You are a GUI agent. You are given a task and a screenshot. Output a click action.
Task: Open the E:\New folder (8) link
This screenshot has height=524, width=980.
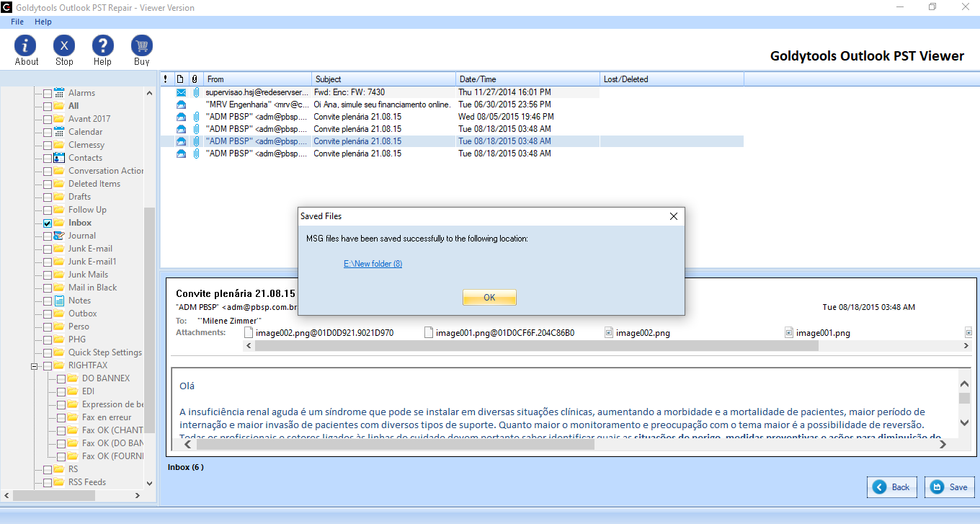tap(373, 264)
